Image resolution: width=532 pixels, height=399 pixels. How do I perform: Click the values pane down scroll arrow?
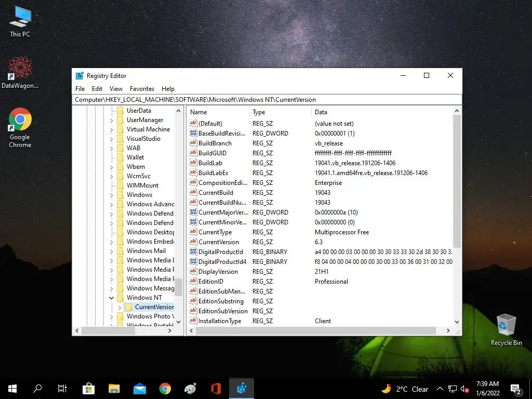pyautogui.click(x=457, y=322)
